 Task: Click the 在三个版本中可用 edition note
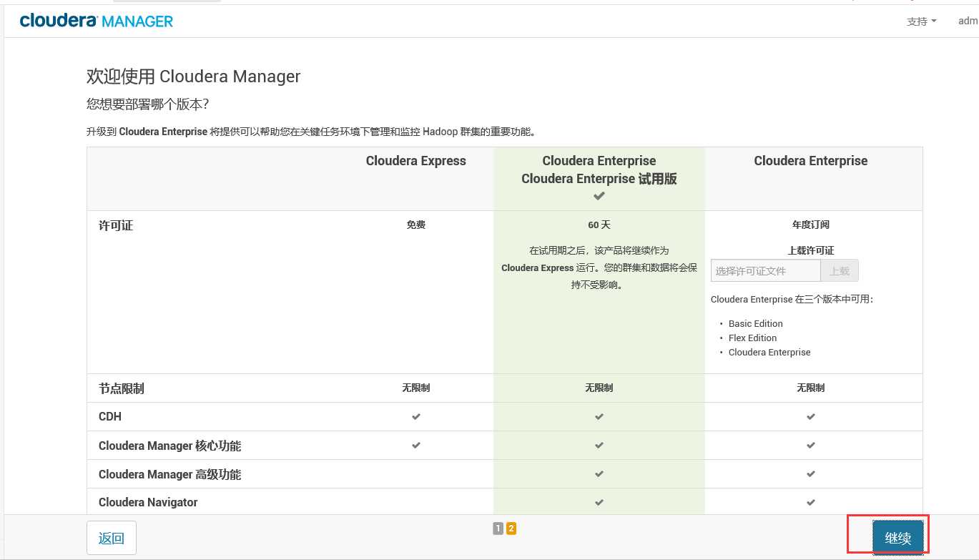[792, 299]
